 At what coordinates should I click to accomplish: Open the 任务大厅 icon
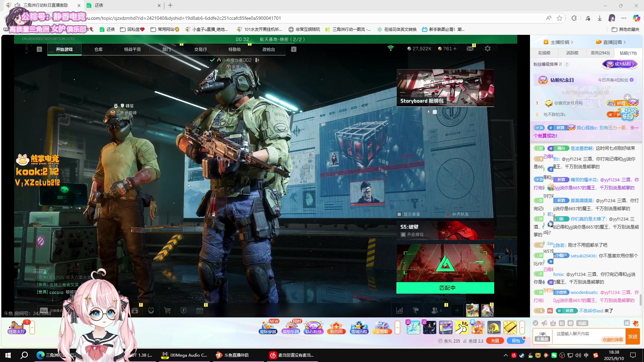(x=17, y=327)
